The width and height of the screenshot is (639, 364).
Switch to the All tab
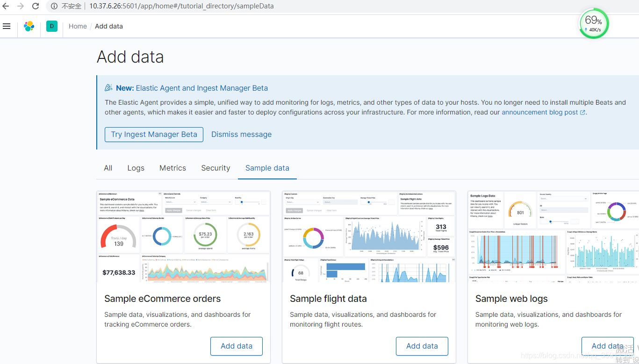(108, 168)
